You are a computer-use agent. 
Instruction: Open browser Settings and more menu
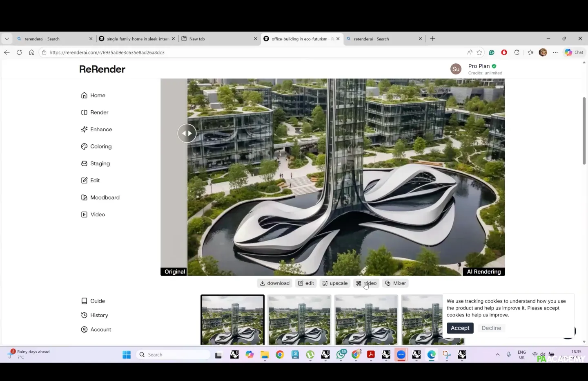(555, 52)
